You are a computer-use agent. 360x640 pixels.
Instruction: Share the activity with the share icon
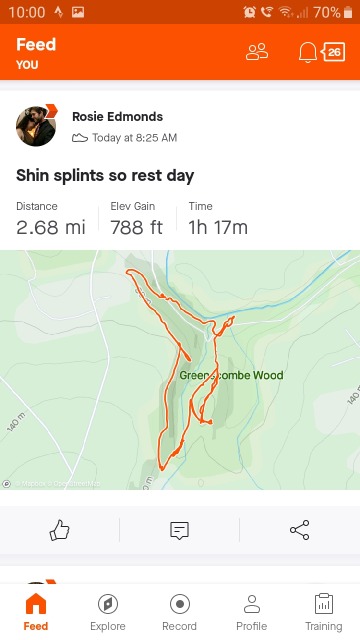(x=300, y=530)
